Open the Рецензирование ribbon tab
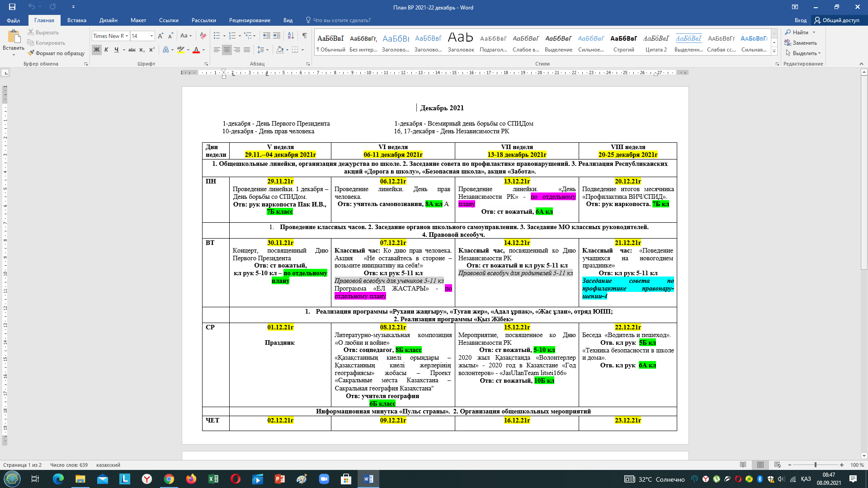Viewport: 868px width, 488px height. point(250,20)
